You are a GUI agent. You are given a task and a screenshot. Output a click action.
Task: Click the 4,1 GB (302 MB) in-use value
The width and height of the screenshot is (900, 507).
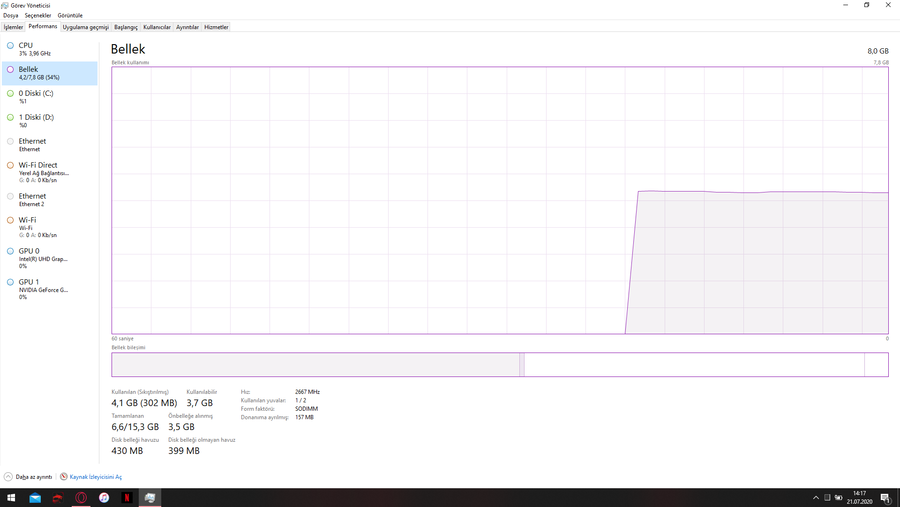(144, 403)
